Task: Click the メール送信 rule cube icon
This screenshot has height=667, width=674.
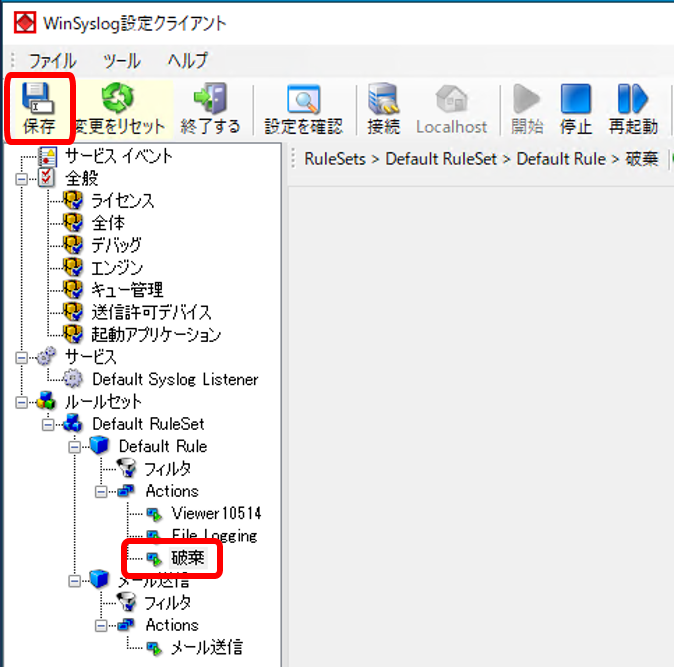Action: click(x=99, y=579)
